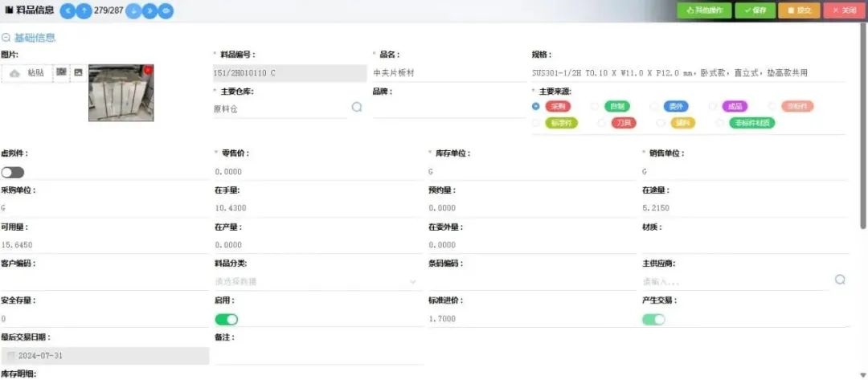The image size is (868, 380).
Task: Click the vertical scrollbar on the right edge
Action: coord(863,127)
